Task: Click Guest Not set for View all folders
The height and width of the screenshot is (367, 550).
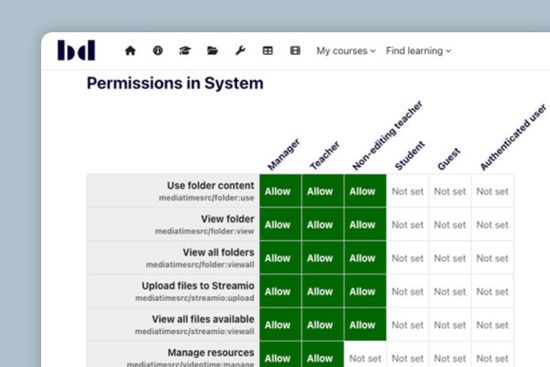Action: [x=450, y=258]
